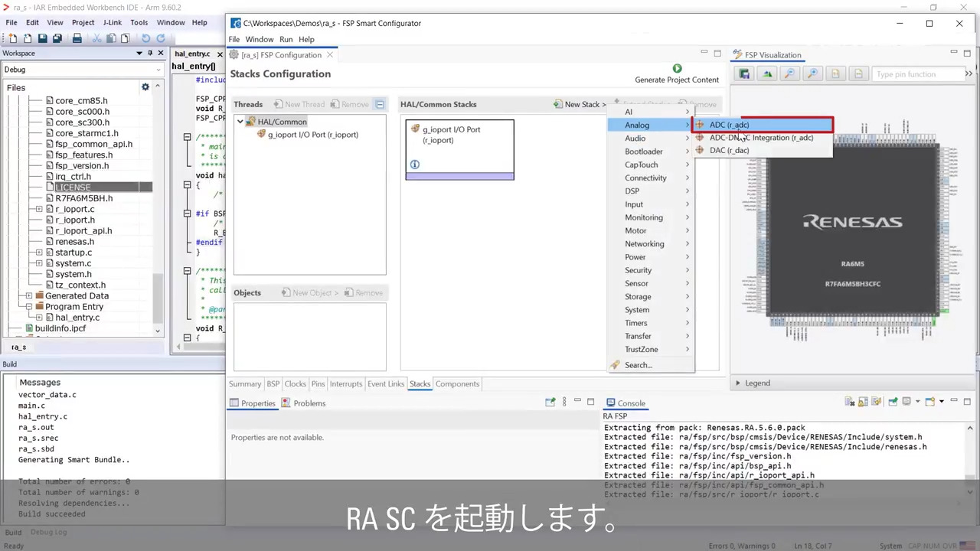Click the Cut scissors icon in IAR toolbar

tap(97, 38)
